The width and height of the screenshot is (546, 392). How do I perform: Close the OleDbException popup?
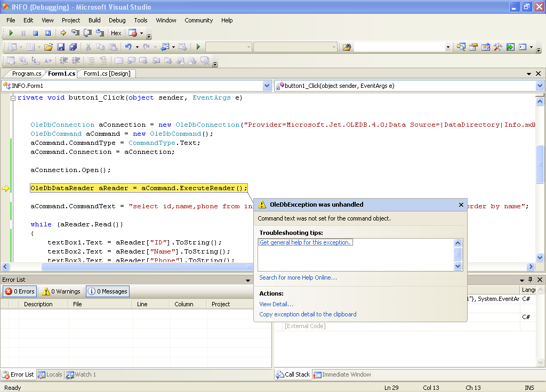coord(461,205)
